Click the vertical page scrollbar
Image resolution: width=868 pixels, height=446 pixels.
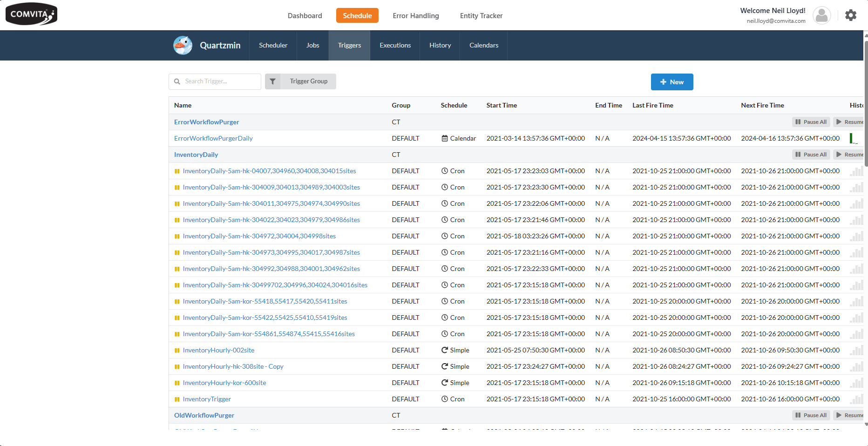click(x=866, y=102)
